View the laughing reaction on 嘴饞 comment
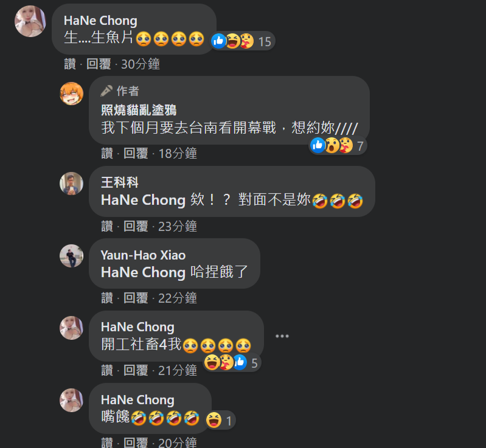Screen dimensions: 486x448 click(x=220, y=421)
